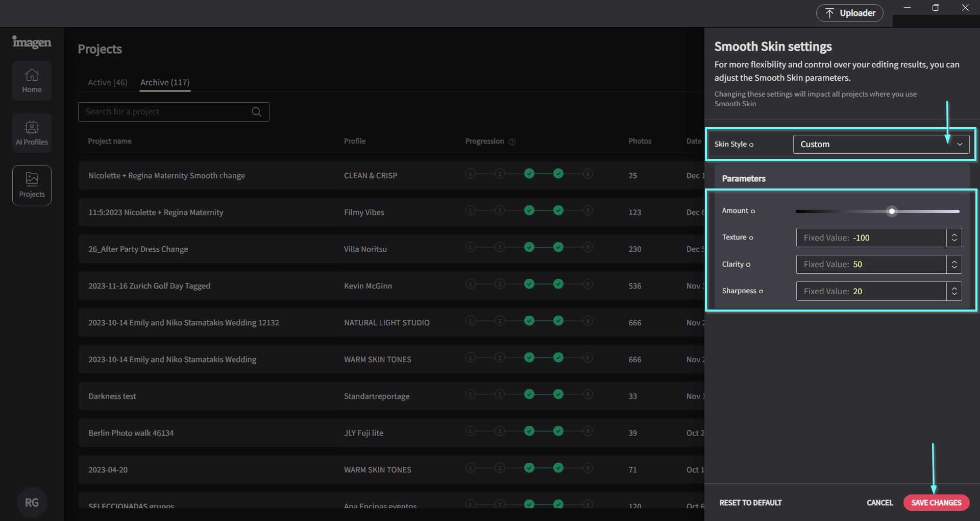
Task: Click step 1 circle in Berlin Photo walk row
Action: [x=471, y=431]
